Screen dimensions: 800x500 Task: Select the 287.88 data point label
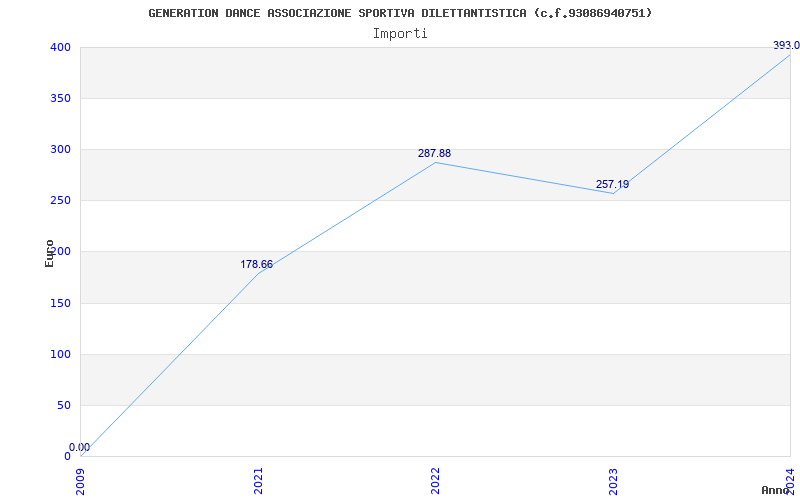(435, 153)
